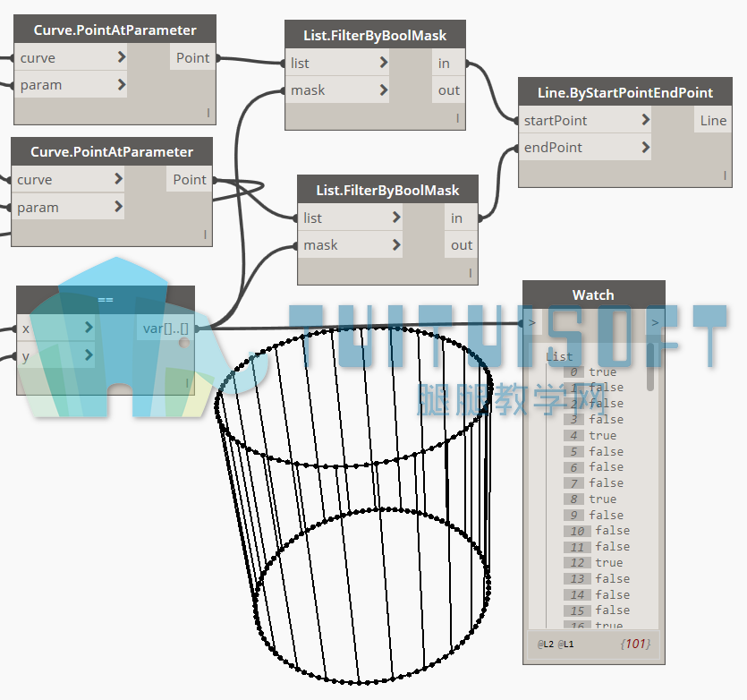This screenshot has height=700, width=747.
Task: Click the y input chevron on == node
Action: coord(89,354)
